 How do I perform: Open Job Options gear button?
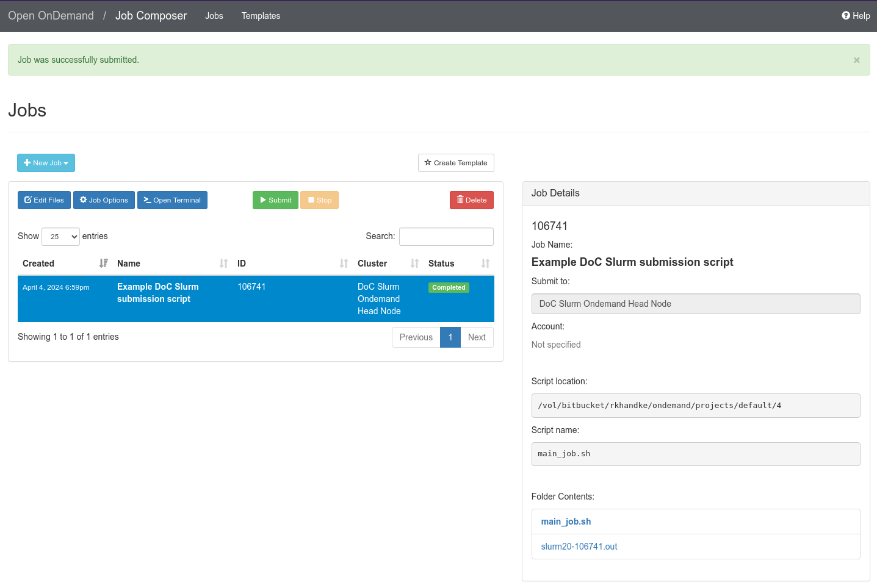pos(104,200)
